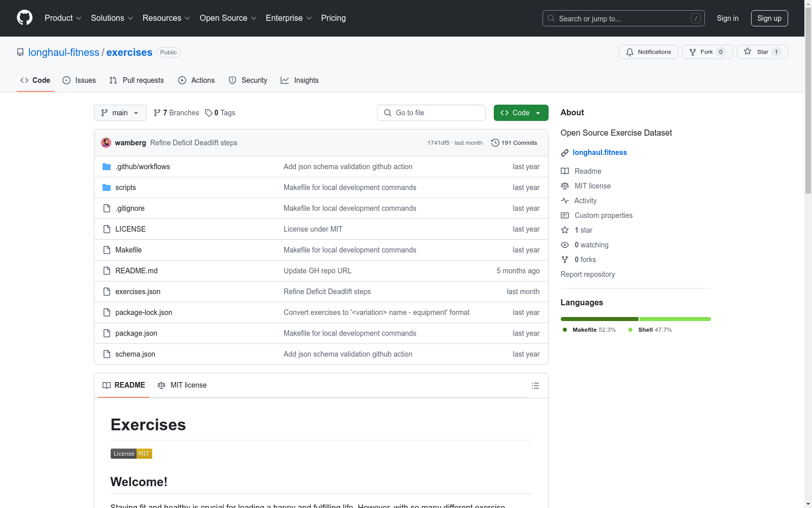Viewport: 812px width, 508px height.
Task: Click the Activity pulse icon
Action: tap(565, 201)
